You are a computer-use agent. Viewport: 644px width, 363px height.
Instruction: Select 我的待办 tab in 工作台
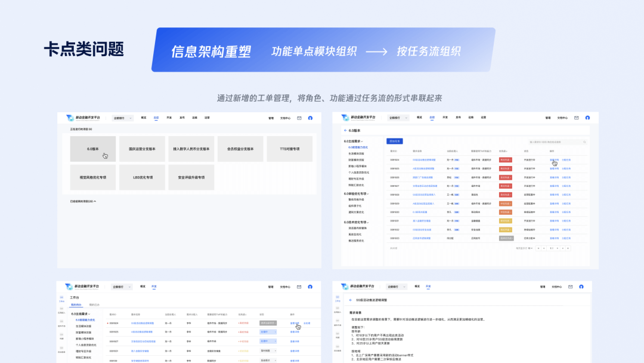pyautogui.click(x=76, y=305)
